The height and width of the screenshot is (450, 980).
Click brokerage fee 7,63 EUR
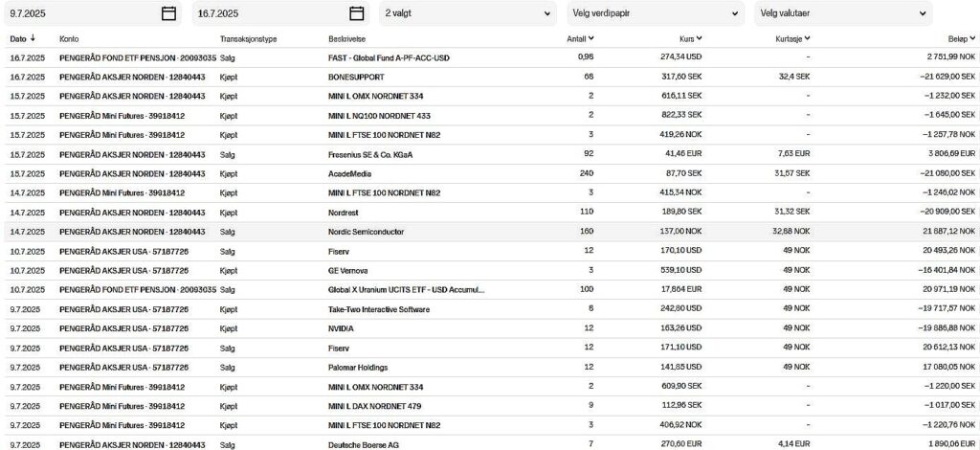794,154
